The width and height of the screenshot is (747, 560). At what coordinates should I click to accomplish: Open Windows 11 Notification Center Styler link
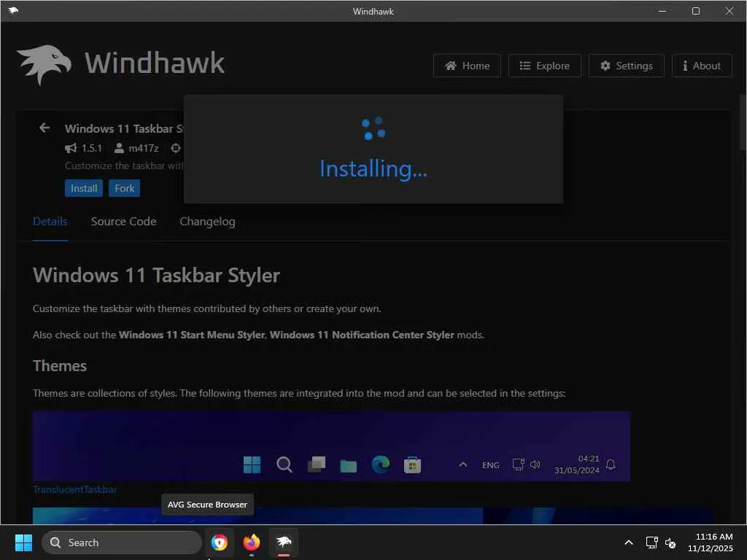point(362,335)
